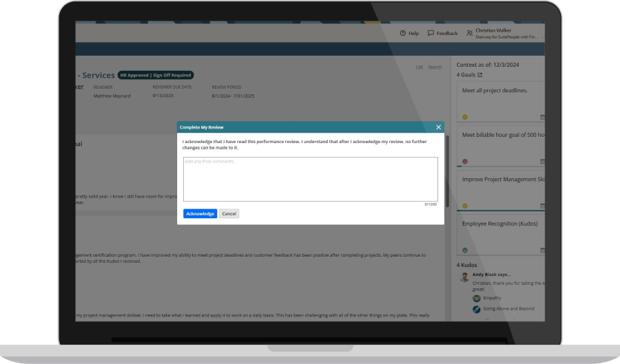Open the List link
This screenshot has width=620, height=364.
click(x=420, y=67)
